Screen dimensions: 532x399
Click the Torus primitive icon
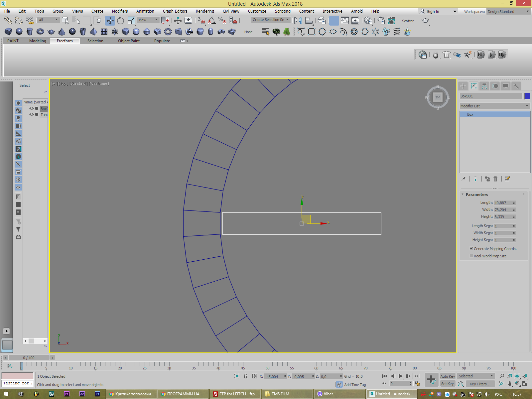coord(40,32)
